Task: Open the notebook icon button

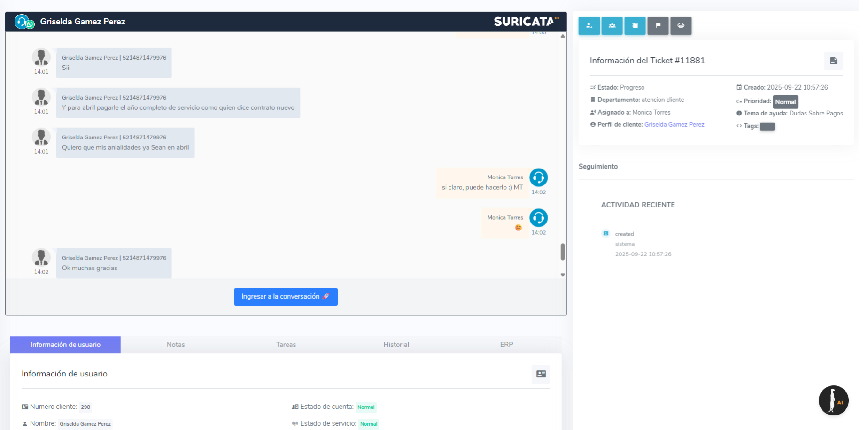Action: (x=635, y=26)
